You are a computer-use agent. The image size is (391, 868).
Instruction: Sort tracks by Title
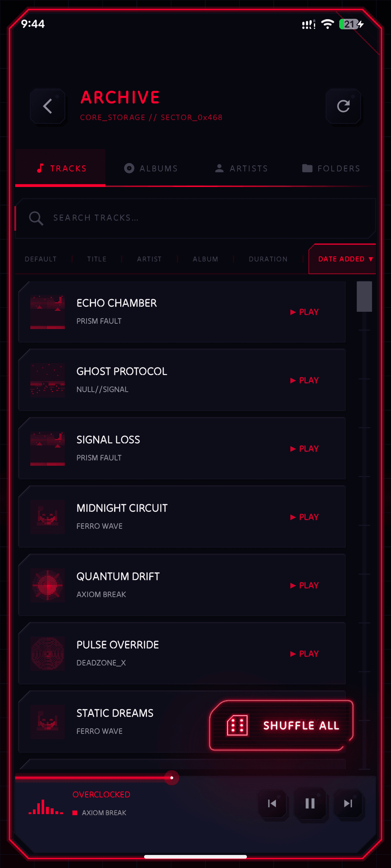click(x=97, y=259)
